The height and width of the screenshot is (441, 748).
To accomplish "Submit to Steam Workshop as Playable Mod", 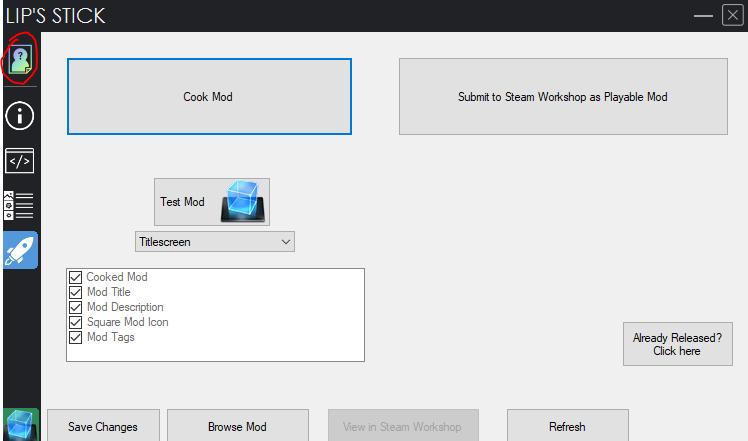I will click(563, 96).
